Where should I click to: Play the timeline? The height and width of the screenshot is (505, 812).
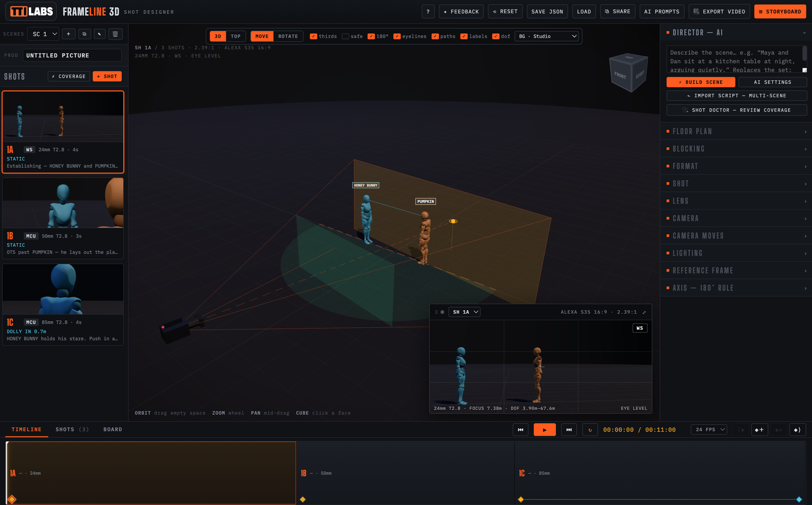click(545, 430)
